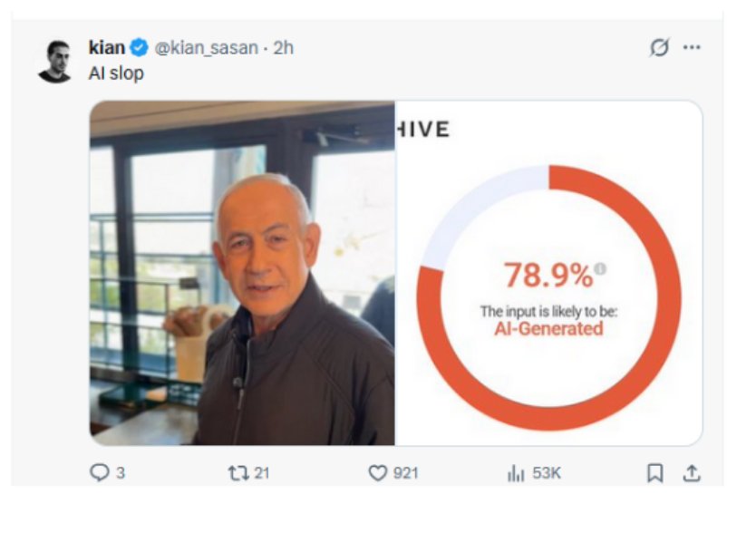
Task: Click the display name "kian"
Action: coord(107,48)
